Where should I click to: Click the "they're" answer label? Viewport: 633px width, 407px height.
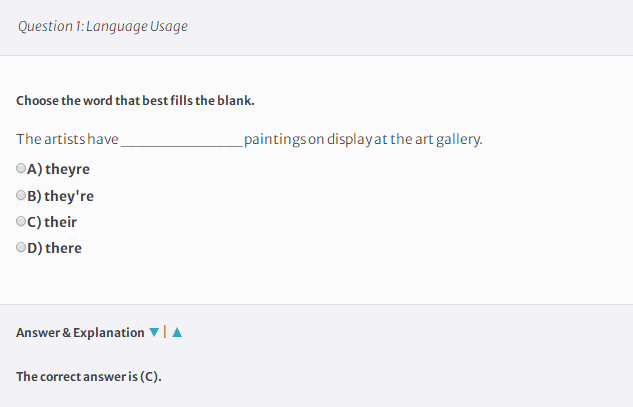[x=61, y=196]
